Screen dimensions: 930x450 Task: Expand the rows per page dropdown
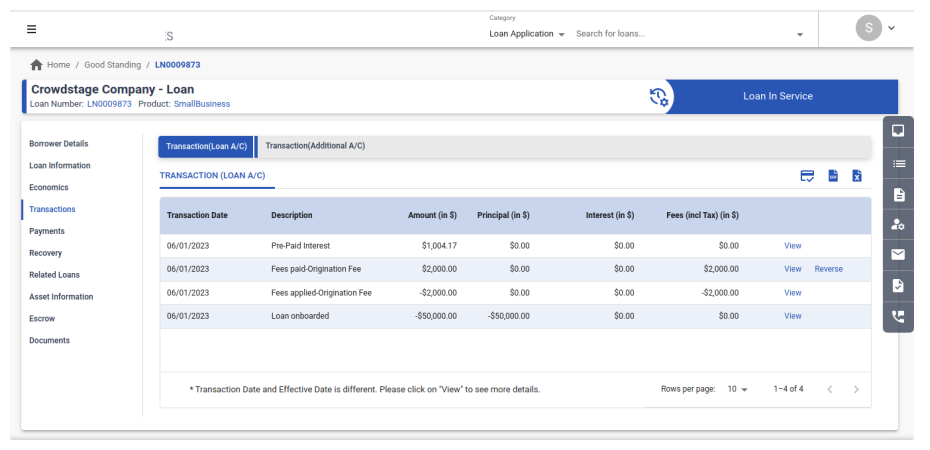point(738,389)
